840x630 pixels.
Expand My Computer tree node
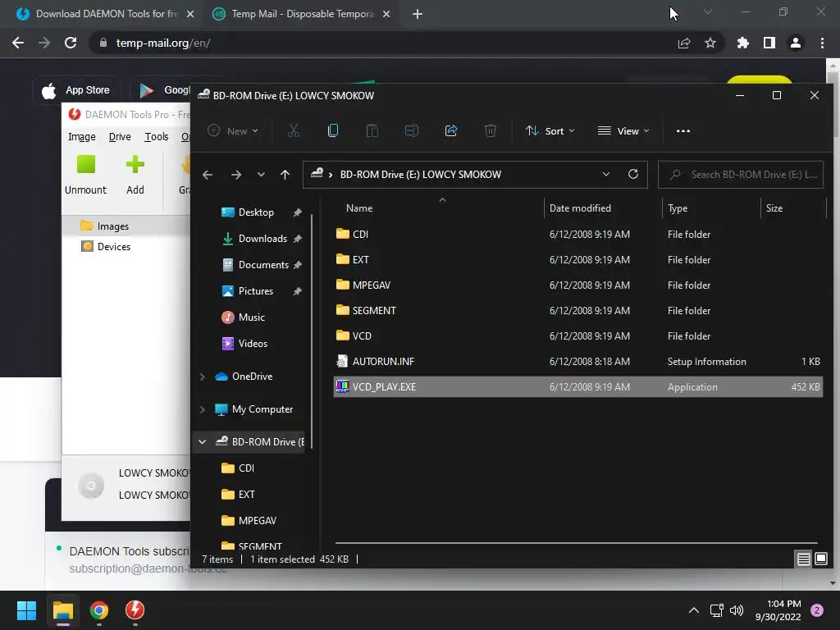202,409
